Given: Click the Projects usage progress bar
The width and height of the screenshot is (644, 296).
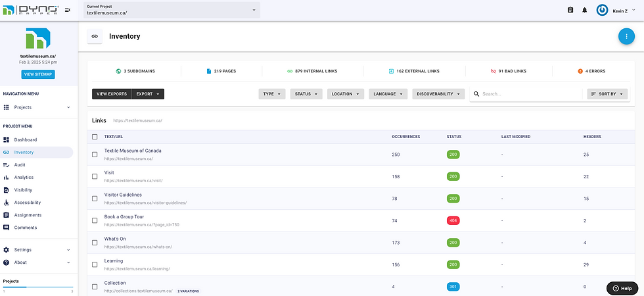Looking at the screenshot, I should point(38,287).
